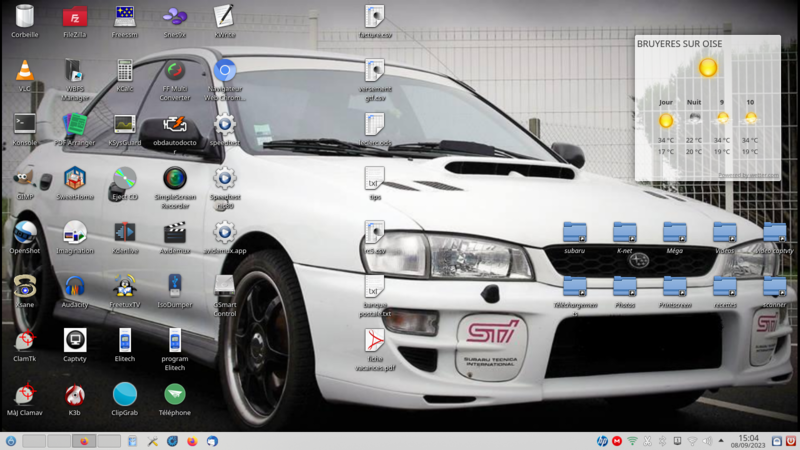Open system settings wrench-and-screwdriver taskbar icon
The width and height of the screenshot is (800, 450).
(153, 441)
